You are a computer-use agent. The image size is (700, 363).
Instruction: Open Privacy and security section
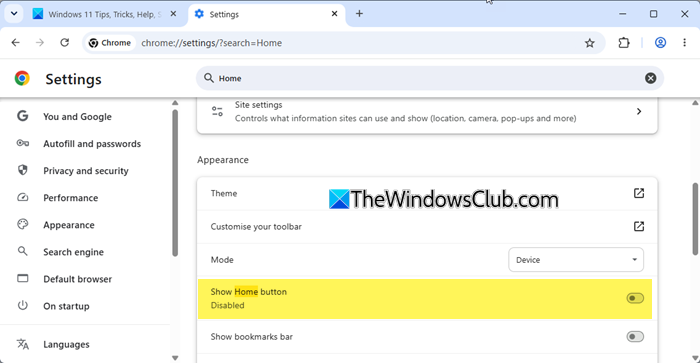point(86,171)
